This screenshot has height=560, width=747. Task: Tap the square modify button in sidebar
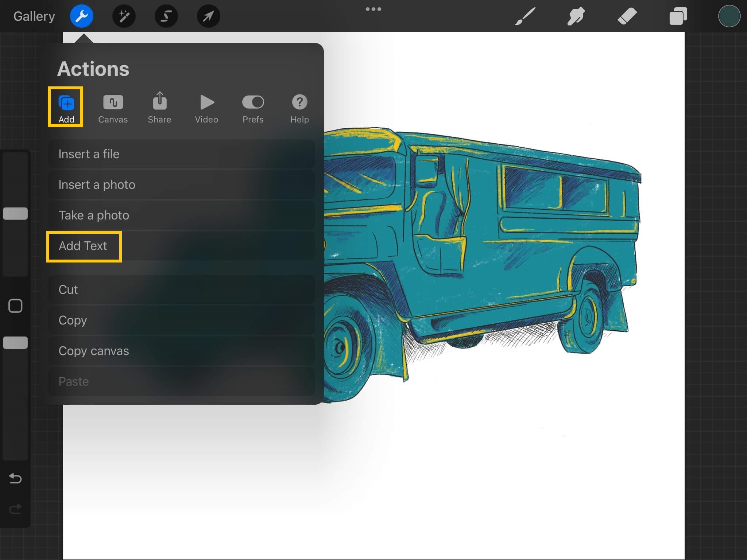click(x=15, y=306)
